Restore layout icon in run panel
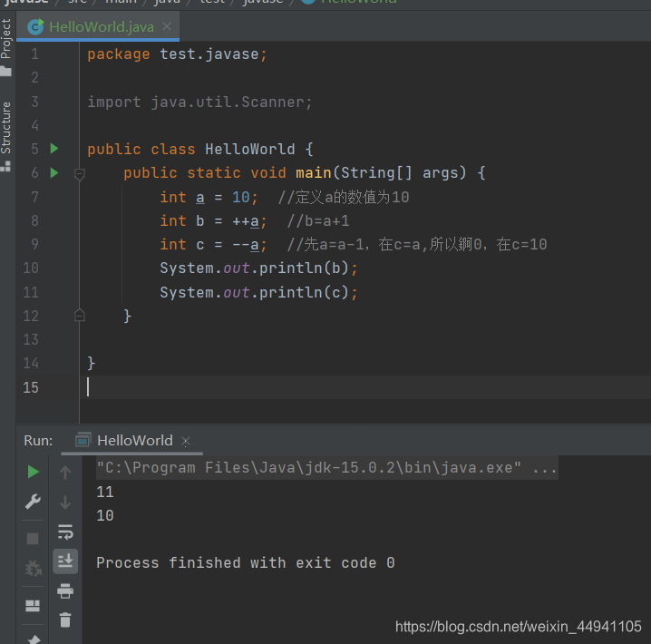 tap(33, 606)
